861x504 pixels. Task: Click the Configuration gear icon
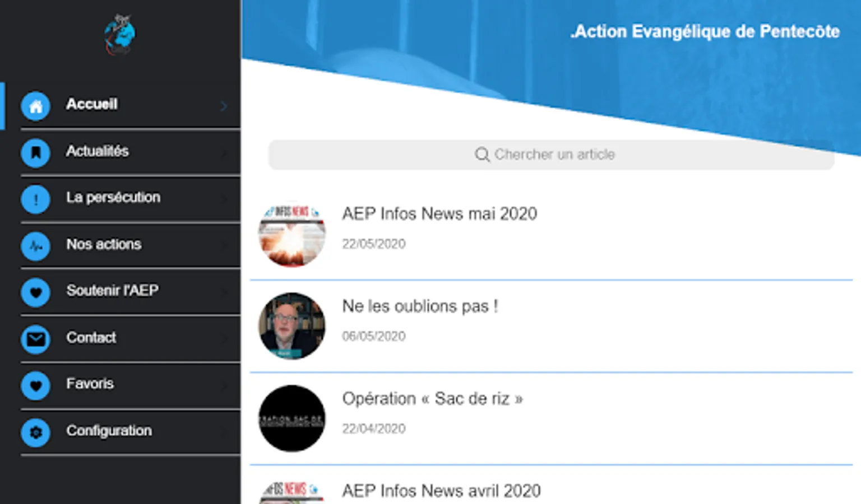36,432
